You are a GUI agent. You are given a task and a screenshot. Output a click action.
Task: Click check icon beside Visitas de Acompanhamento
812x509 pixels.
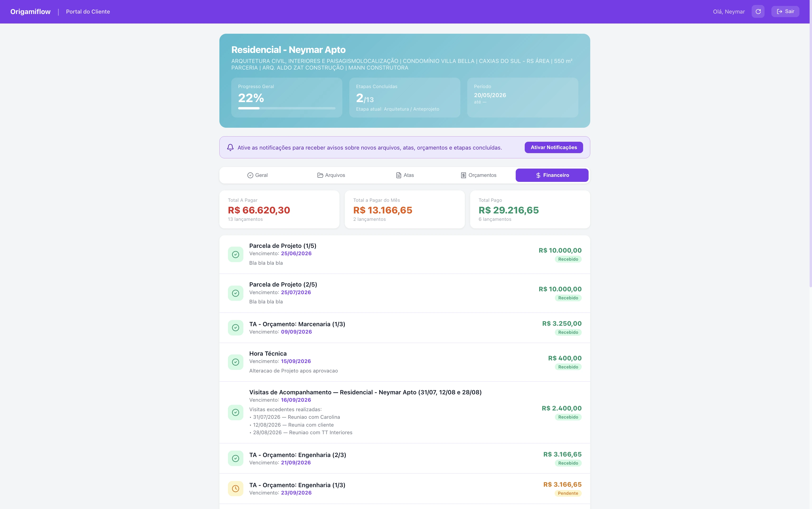click(236, 412)
